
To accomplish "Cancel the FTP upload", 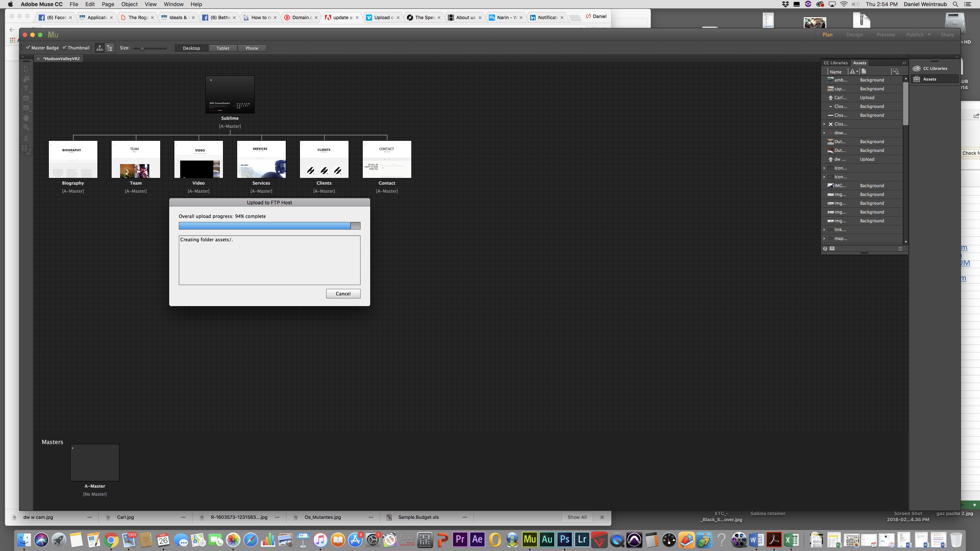I will (343, 293).
